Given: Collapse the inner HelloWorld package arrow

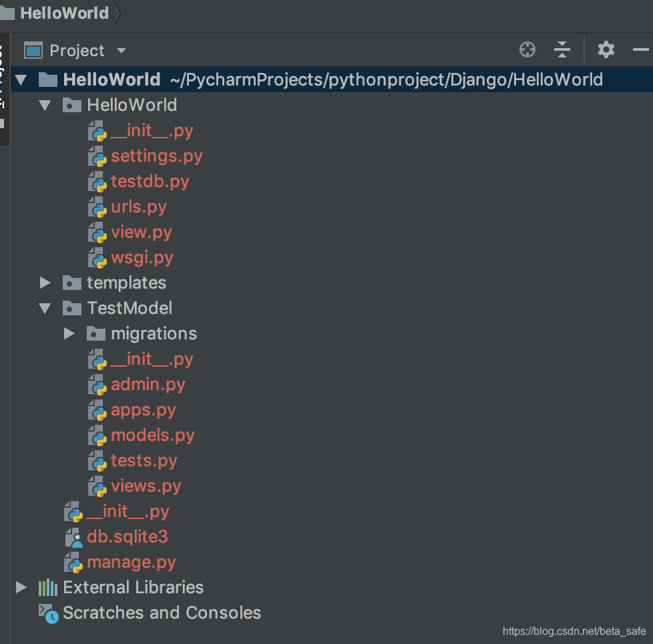Looking at the screenshot, I should pos(45,105).
